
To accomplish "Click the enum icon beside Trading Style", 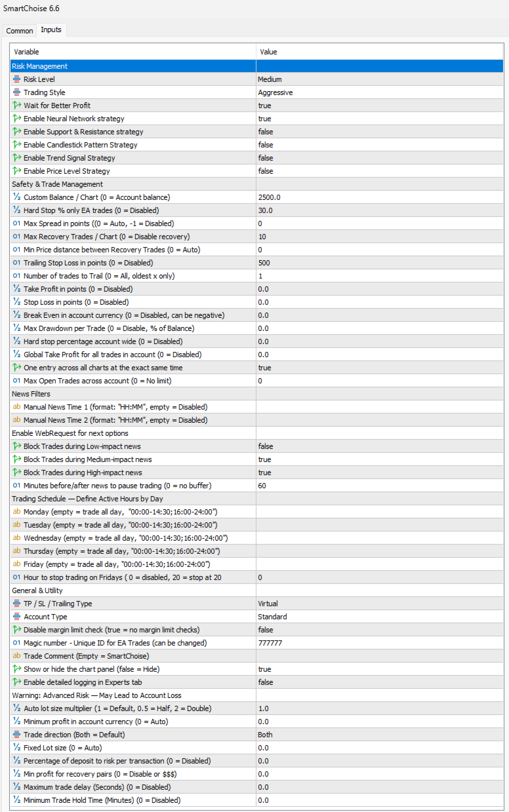I will coord(16,92).
